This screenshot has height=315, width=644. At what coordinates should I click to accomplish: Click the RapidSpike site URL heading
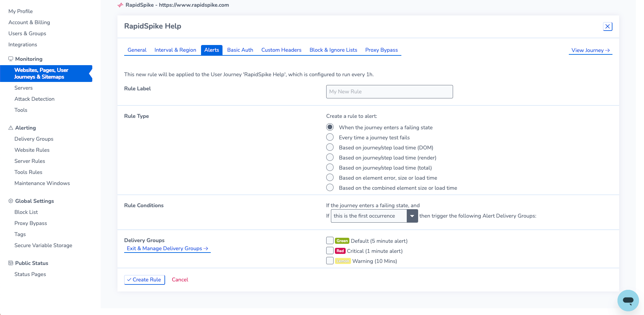pos(177,5)
